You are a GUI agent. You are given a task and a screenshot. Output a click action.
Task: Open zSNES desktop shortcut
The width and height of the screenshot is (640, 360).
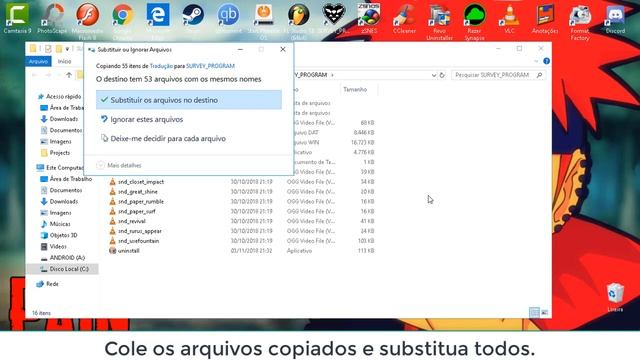coord(369,18)
